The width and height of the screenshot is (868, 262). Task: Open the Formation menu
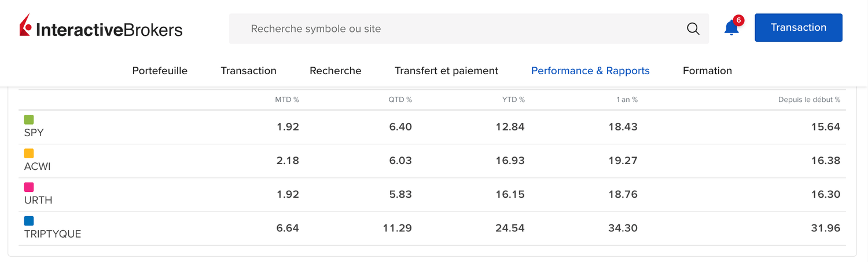click(x=707, y=71)
